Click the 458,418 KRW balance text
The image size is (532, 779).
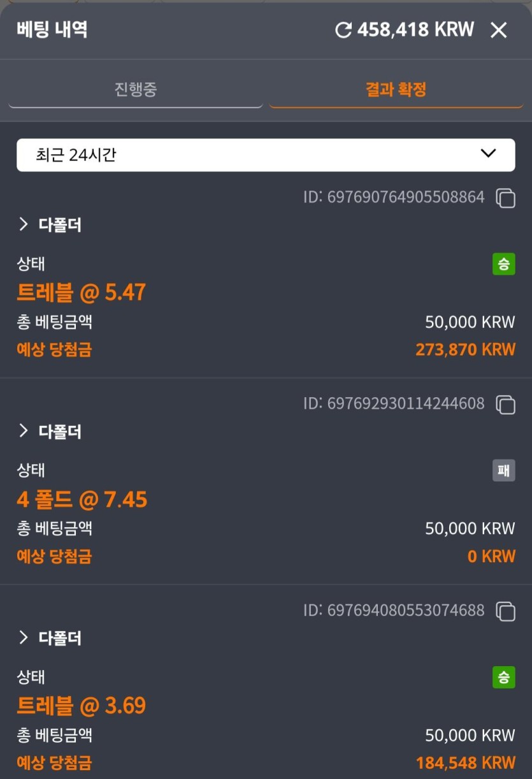[x=415, y=30]
